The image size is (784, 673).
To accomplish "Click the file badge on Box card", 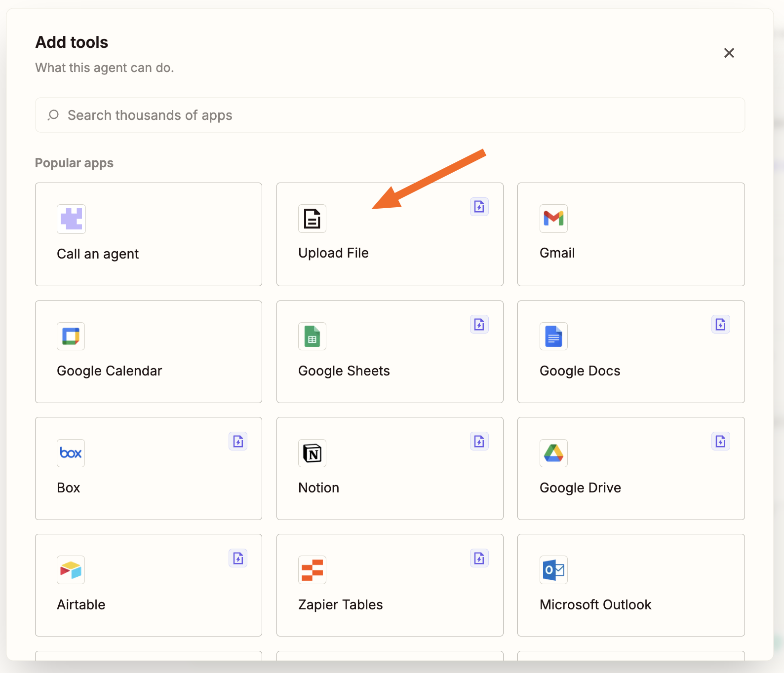I will tap(238, 441).
